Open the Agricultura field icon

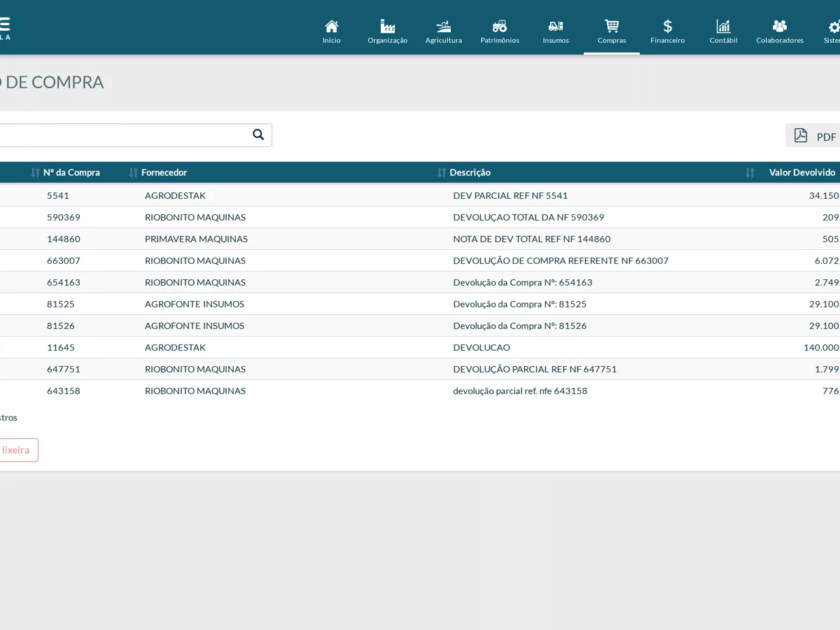(444, 27)
